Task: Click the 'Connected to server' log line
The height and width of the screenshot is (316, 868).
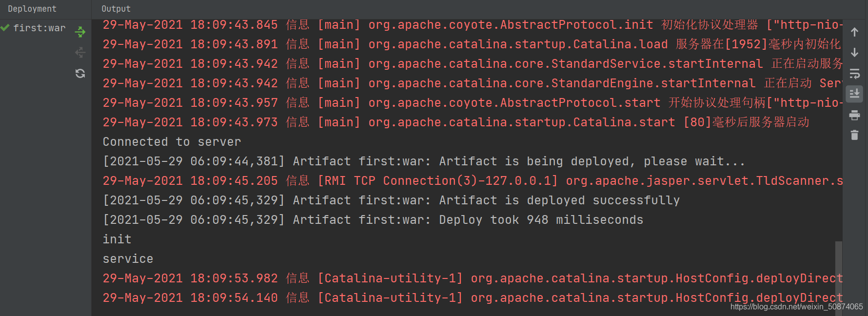Action: [x=172, y=142]
